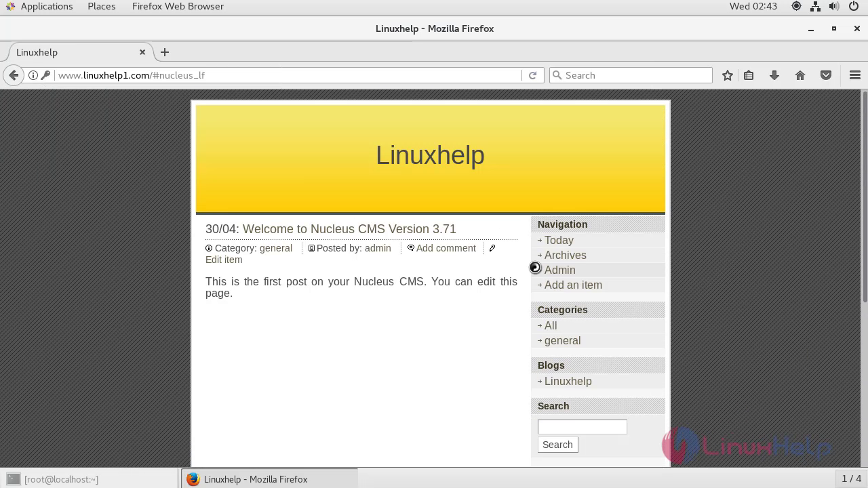Open a new tab with plus button
The width and height of the screenshot is (868, 488).
pyautogui.click(x=165, y=52)
